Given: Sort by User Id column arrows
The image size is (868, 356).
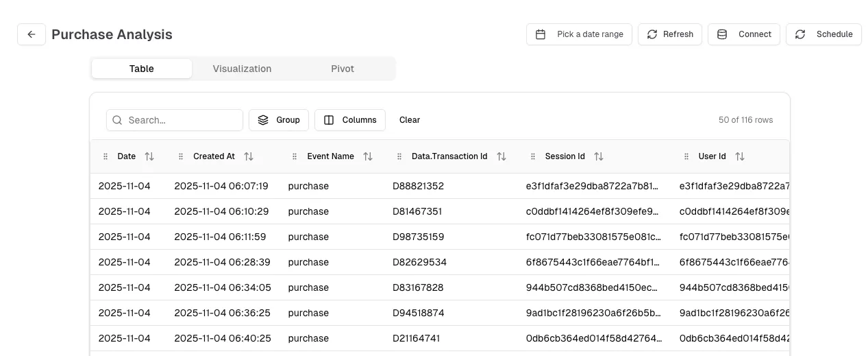Looking at the screenshot, I should click(x=740, y=156).
